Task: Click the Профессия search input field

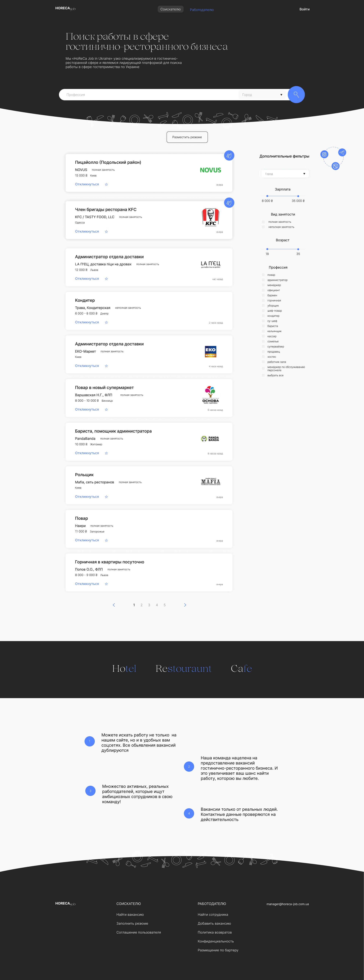Action: coord(148,95)
